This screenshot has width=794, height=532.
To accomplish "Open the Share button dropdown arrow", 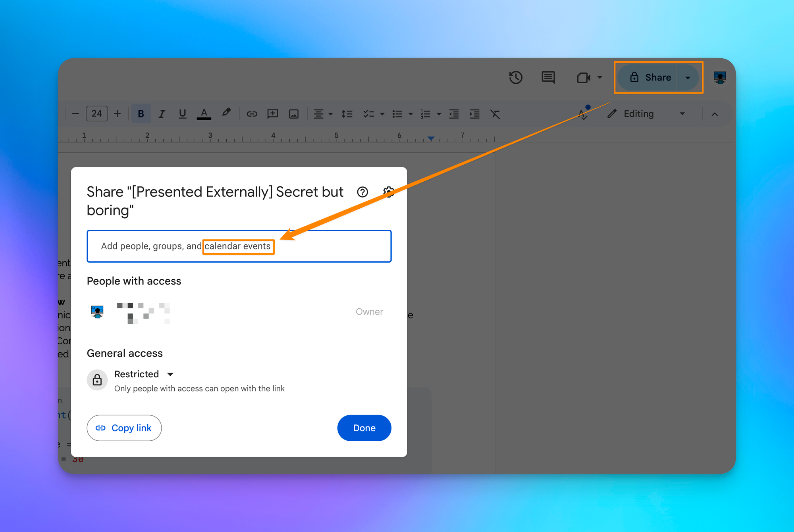I will click(688, 78).
